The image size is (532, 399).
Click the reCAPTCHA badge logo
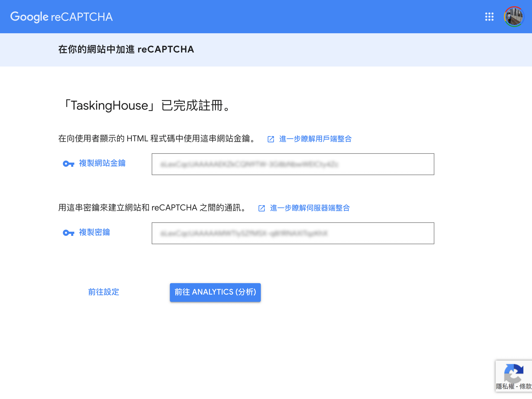pyautogui.click(x=514, y=373)
